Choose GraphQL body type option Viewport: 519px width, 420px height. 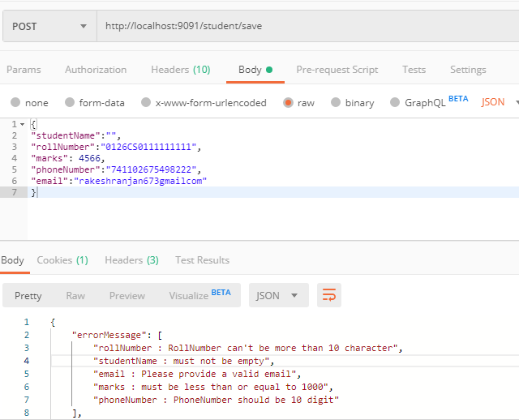pos(396,103)
